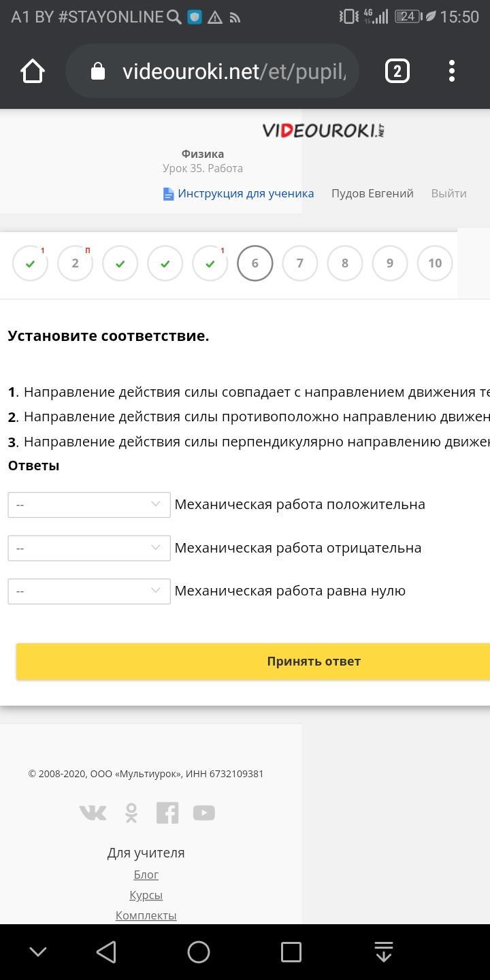The height and width of the screenshot is (980, 490).
Task: Open dropdown for positive mechanical work
Action: [89, 505]
